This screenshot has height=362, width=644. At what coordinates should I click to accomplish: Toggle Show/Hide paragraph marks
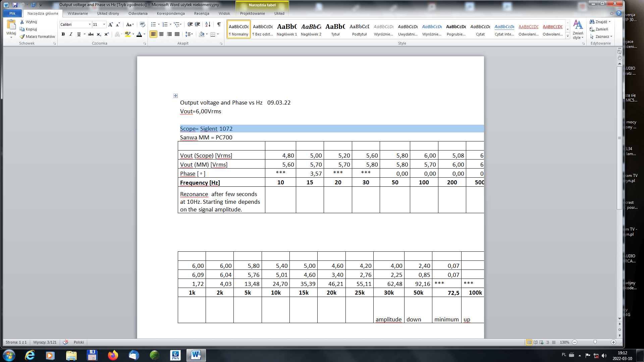(x=219, y=24)
